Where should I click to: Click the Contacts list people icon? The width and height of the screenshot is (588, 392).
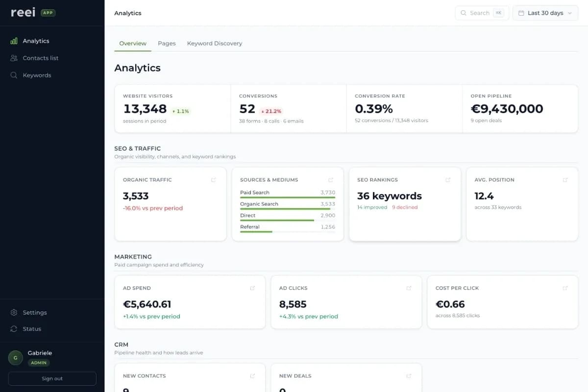click(14, 58)
